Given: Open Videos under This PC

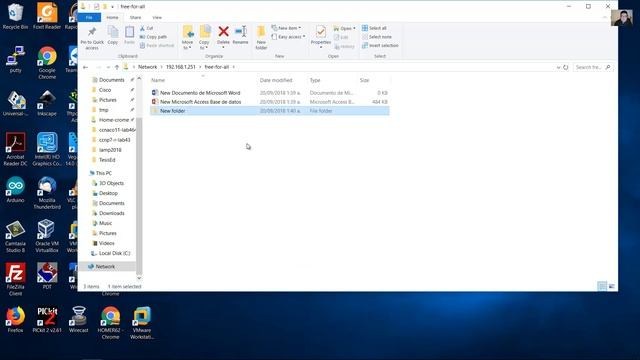Looking at the screenshot, I should pyautogui.click(x=107, y=243).
